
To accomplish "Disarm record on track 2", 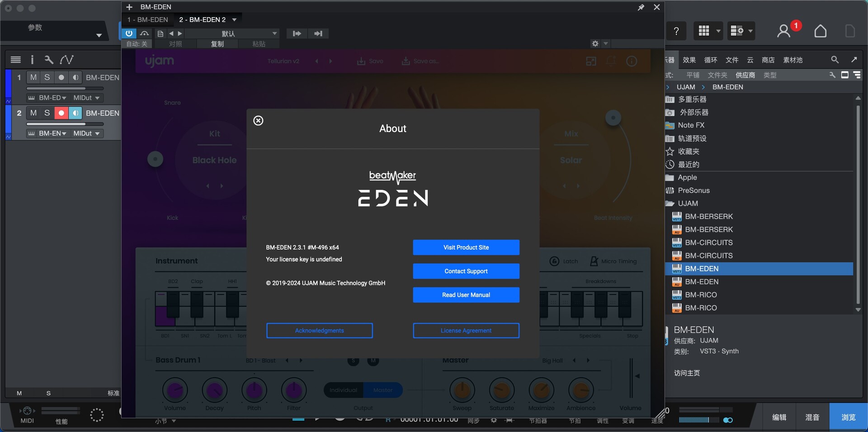I will [x=61, y=113].
